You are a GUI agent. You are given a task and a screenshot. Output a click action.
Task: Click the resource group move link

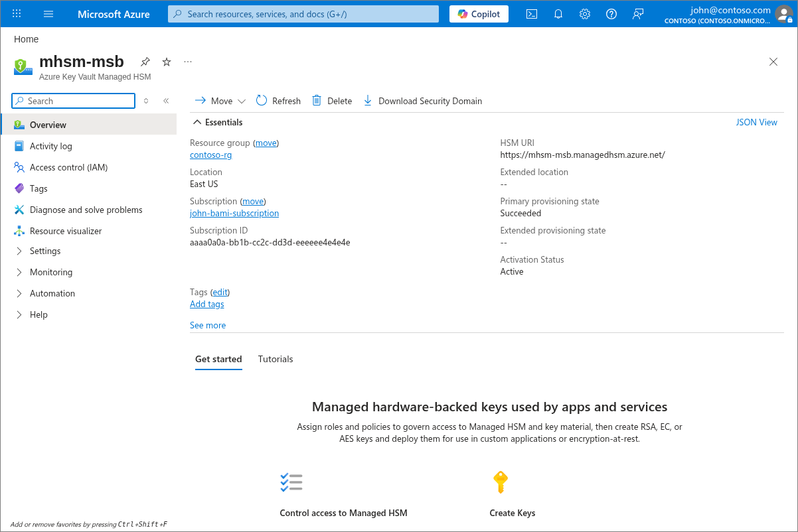[266, 143]
